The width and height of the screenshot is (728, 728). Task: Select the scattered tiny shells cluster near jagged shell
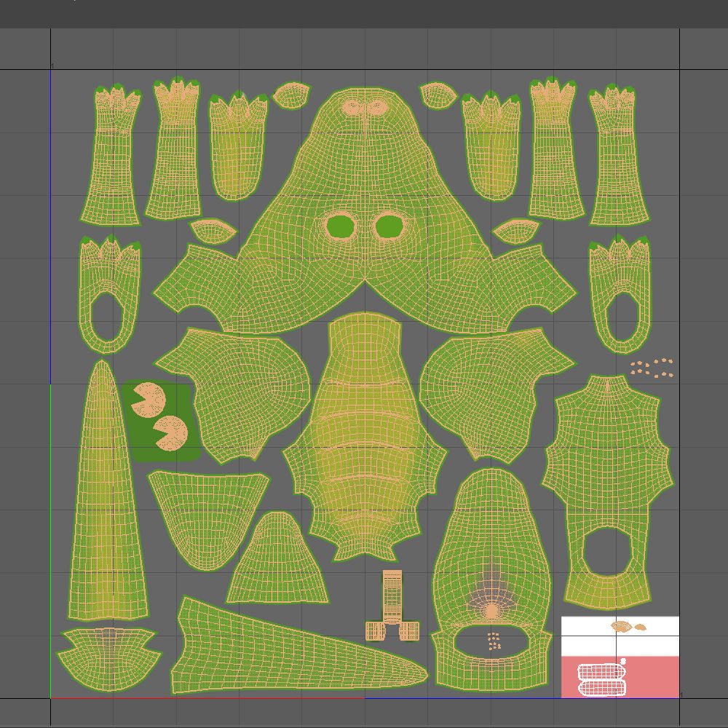[x=652, y=368]
